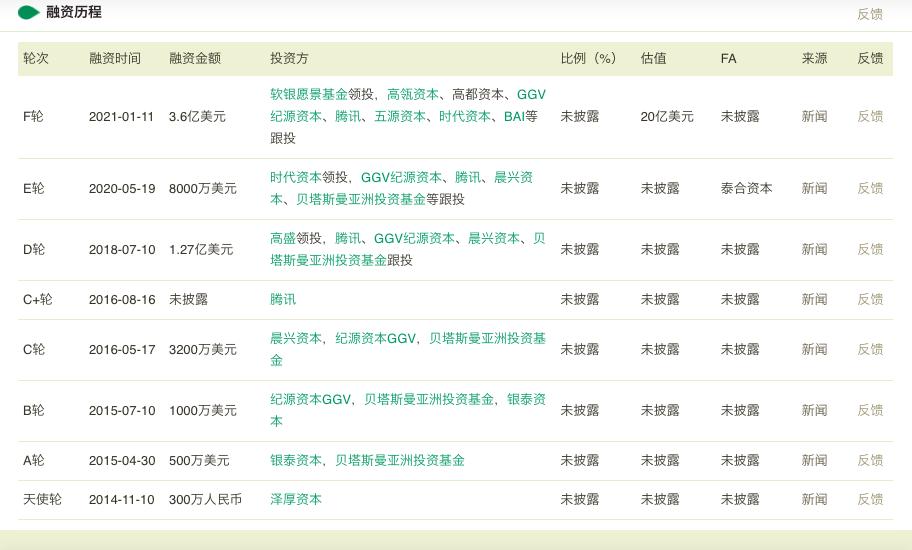Select the 8000万美元 amount cell
The height and width of the screenshot is (550, 912).
click(203, 188)
